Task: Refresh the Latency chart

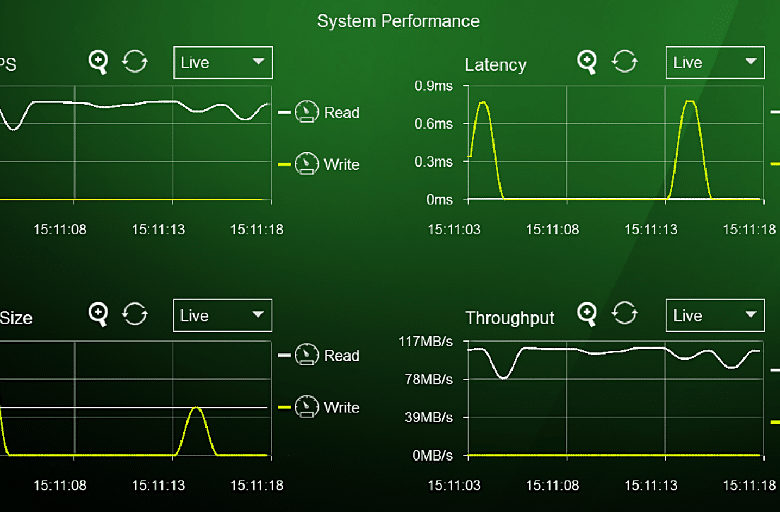Action: (x=625, y=62)
